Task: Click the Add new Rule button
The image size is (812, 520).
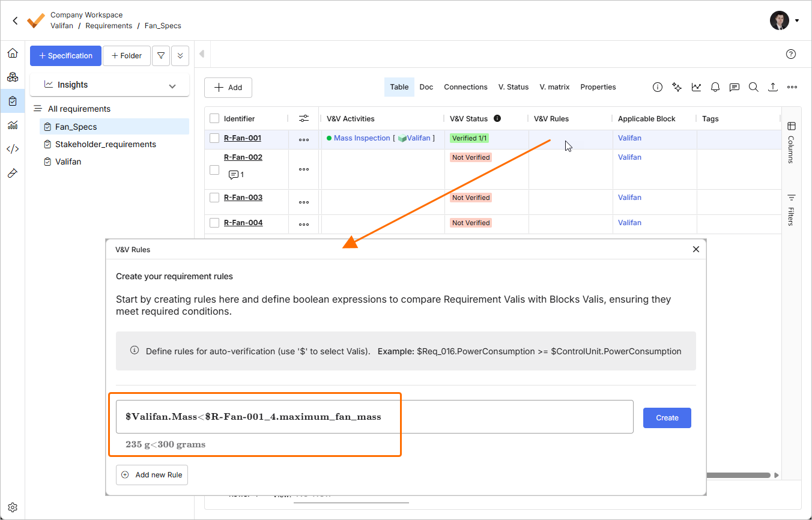Action: 152,474
